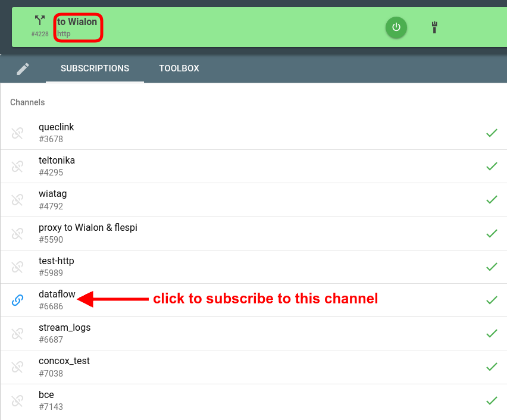This screenshot has height=420, width=507.
Task: Click the 'to Wialon' stream title
Action: click(x=77, y=21)
